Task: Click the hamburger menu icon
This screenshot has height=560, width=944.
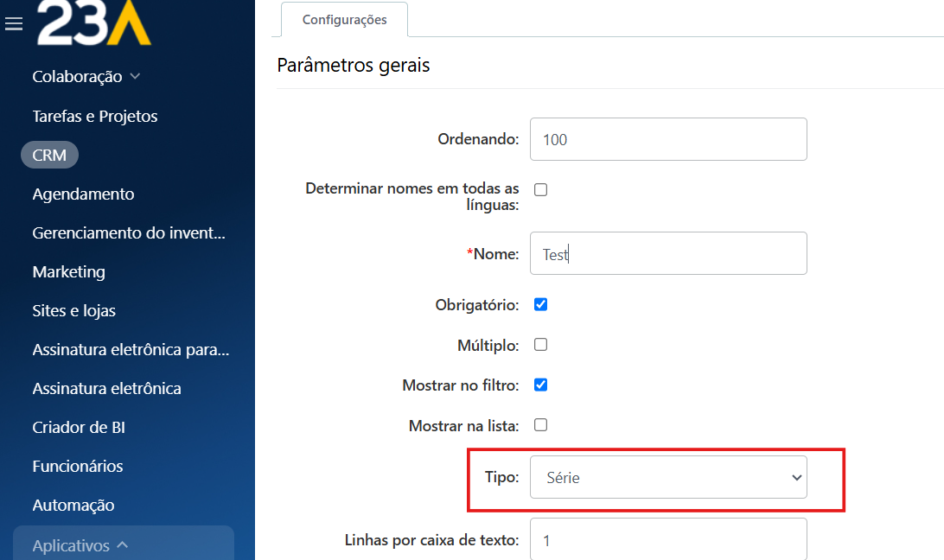Action: [13, 24]
